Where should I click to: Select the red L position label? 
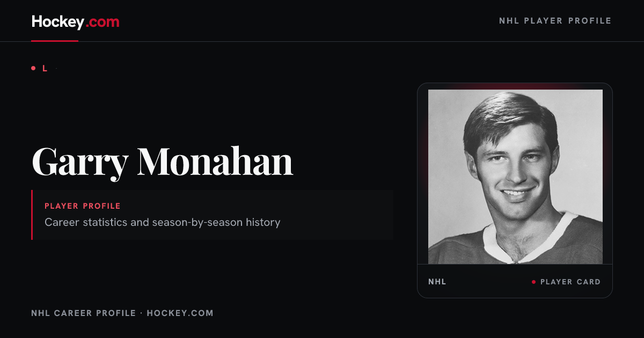pyautogui.click(x=45, y=68)
